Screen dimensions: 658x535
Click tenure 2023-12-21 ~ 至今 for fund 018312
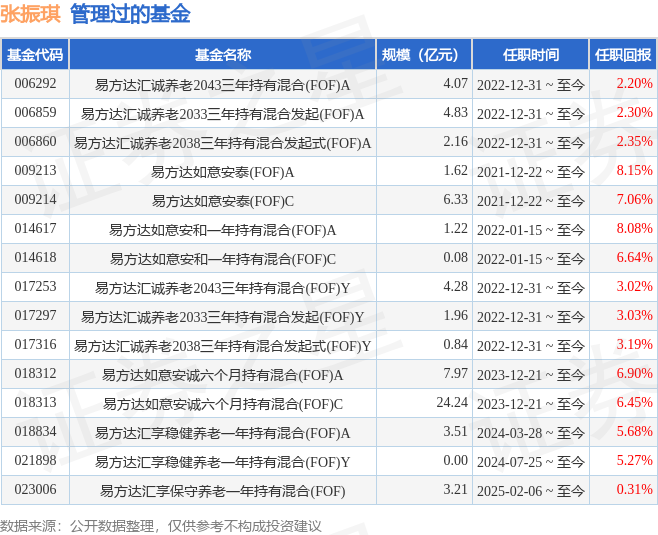pyautogui.click(x=531, y=375)
